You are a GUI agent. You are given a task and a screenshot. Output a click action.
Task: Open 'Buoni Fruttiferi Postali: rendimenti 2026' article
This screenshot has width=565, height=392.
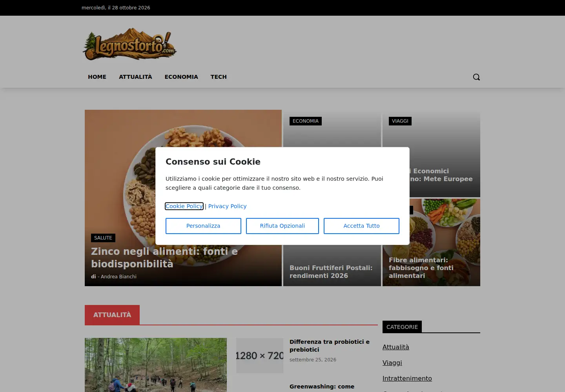coord(331,272)
